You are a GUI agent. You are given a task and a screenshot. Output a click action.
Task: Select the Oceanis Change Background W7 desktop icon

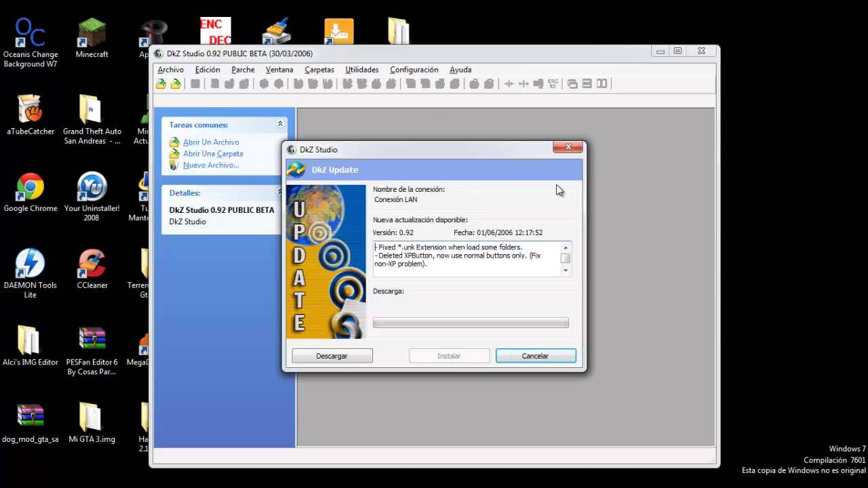[x=31, y=43]
